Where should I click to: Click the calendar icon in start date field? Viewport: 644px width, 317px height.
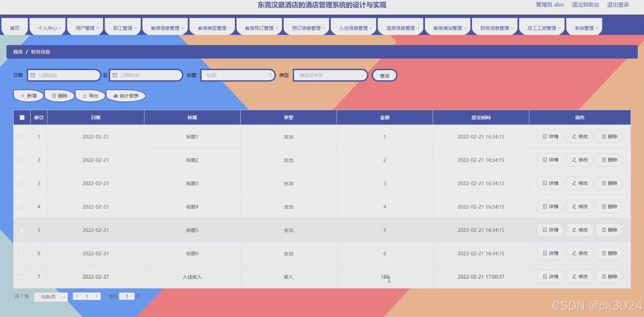(33, 75)
